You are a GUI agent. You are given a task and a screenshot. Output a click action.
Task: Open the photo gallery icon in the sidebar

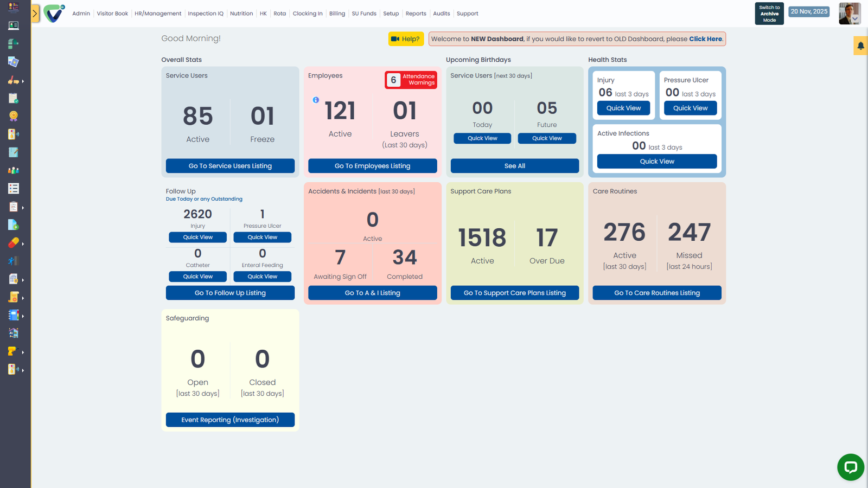[x=13, y=62]
